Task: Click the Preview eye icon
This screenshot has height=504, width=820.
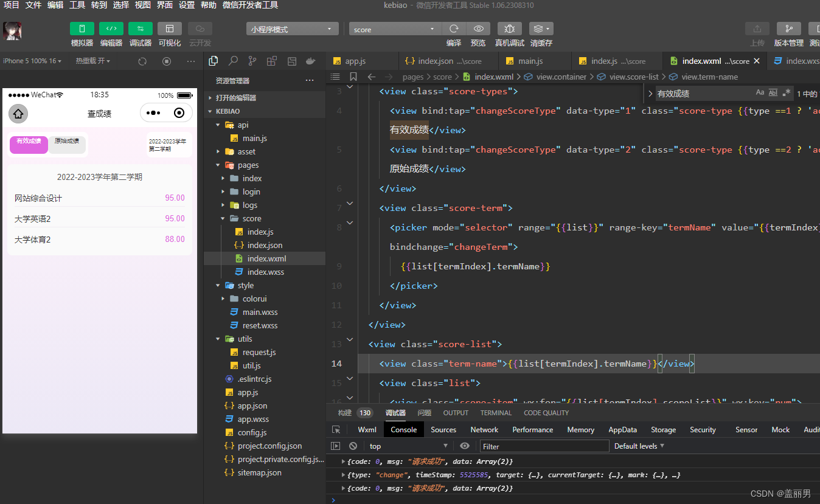Action: [x=479, y=29]
